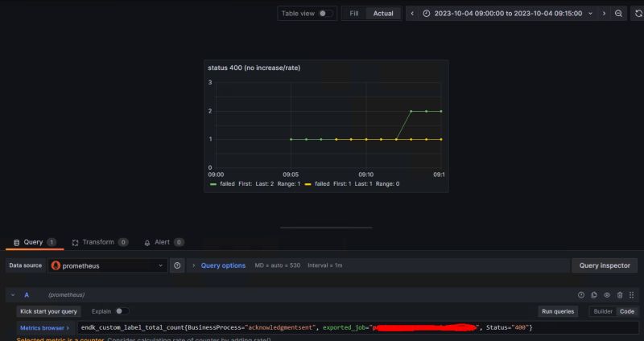This screenshot has width=644, height=341.
Task: Select the Actual display option
Action: click(383, 14)
